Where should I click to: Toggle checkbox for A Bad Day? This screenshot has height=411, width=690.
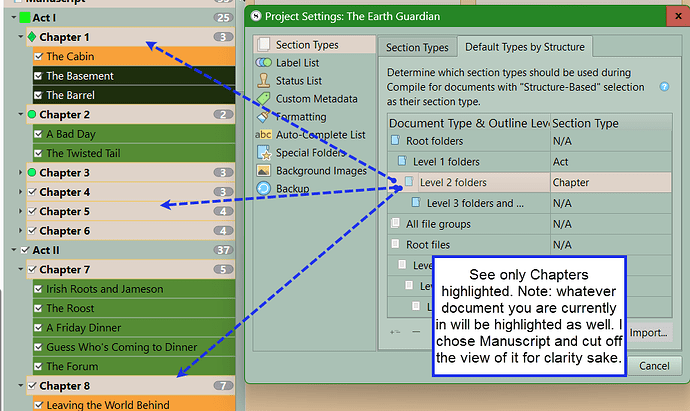pos(39,134)
